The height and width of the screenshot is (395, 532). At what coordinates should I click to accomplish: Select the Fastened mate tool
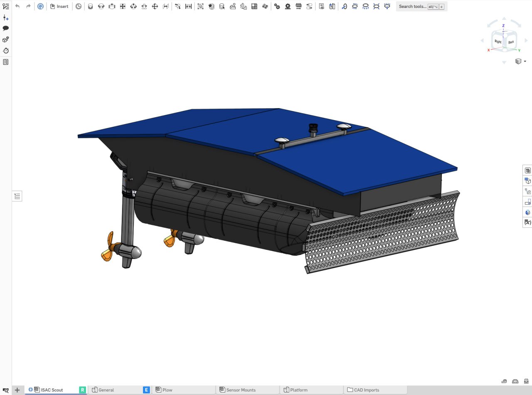(x=90, y=6)
